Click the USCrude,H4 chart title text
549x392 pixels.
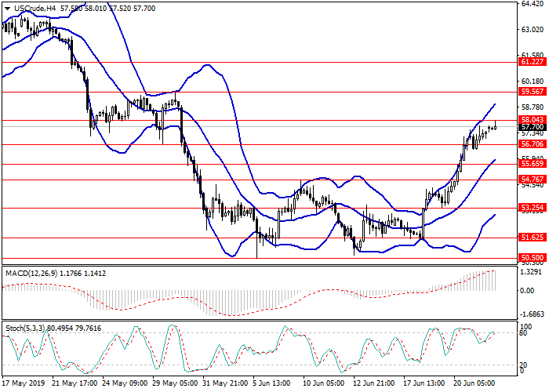point(31,6)
